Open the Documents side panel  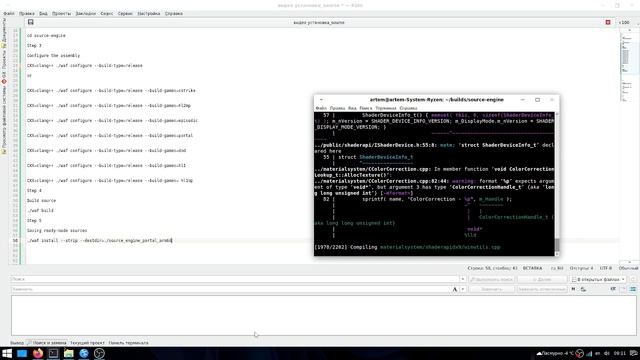(x=4, y=33)
